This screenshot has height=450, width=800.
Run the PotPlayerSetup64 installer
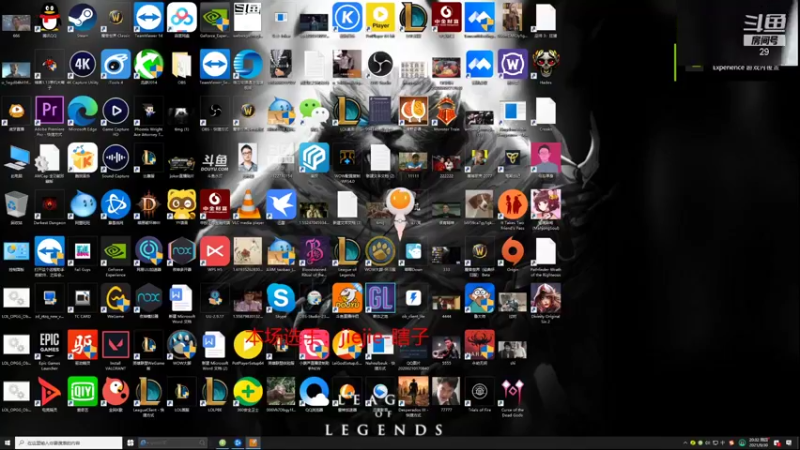248,345
